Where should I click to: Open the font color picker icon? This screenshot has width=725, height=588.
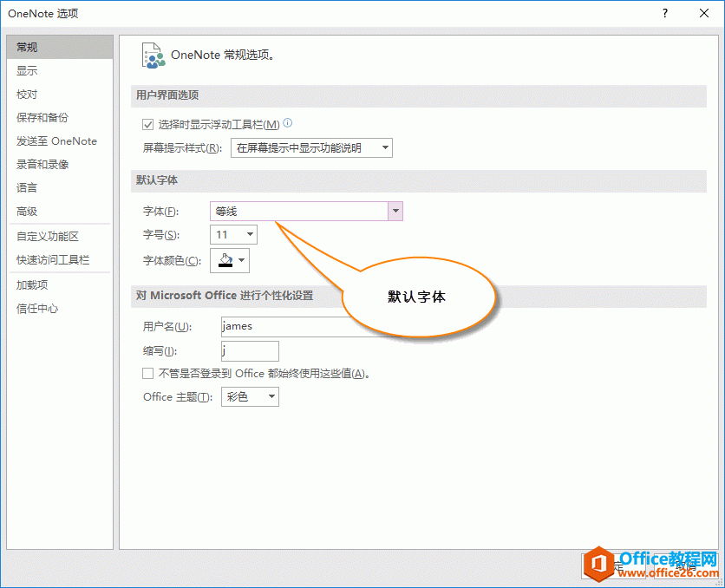[239, 259]
